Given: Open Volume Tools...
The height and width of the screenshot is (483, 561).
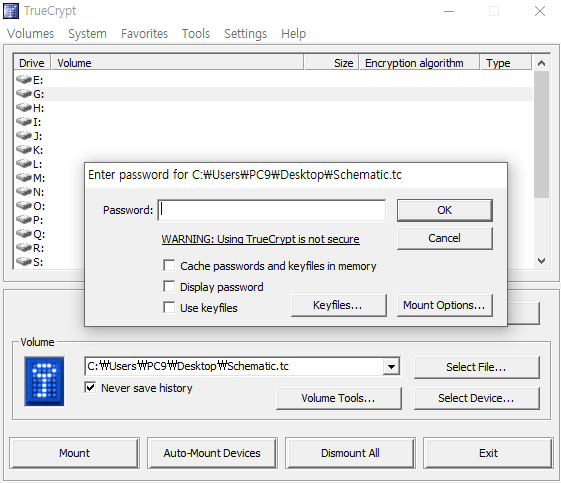Looking at the screenshot, I should pyautogui.click(x=339, y=398).
